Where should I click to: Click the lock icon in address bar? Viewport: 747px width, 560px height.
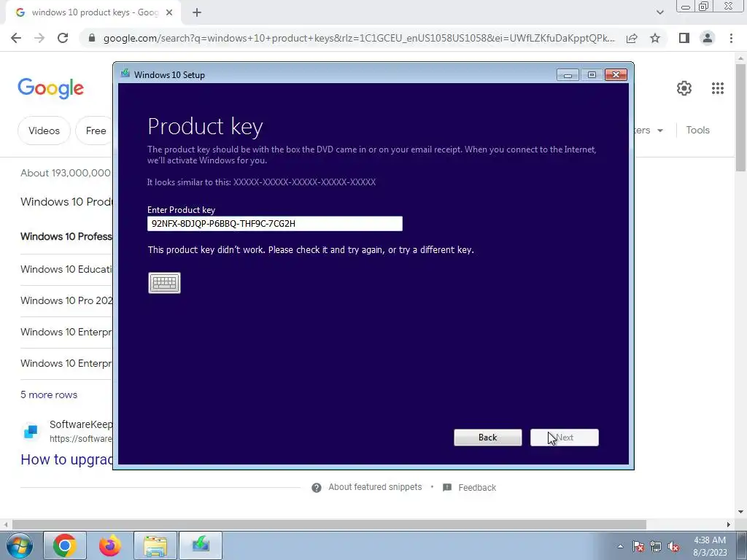point(92,38)
